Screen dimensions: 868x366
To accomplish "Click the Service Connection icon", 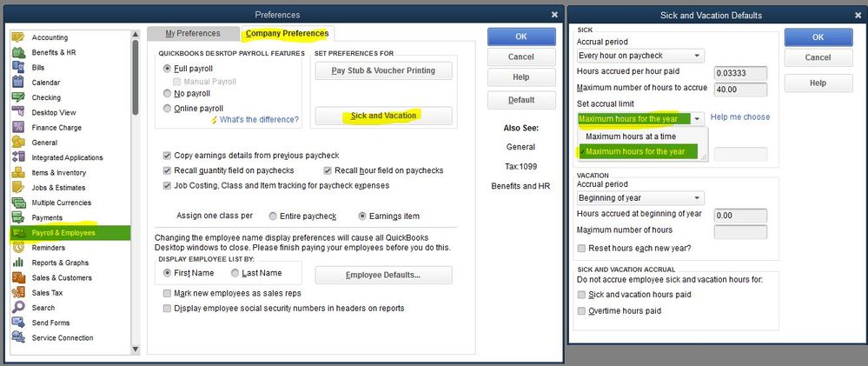I will click(18, 337).
